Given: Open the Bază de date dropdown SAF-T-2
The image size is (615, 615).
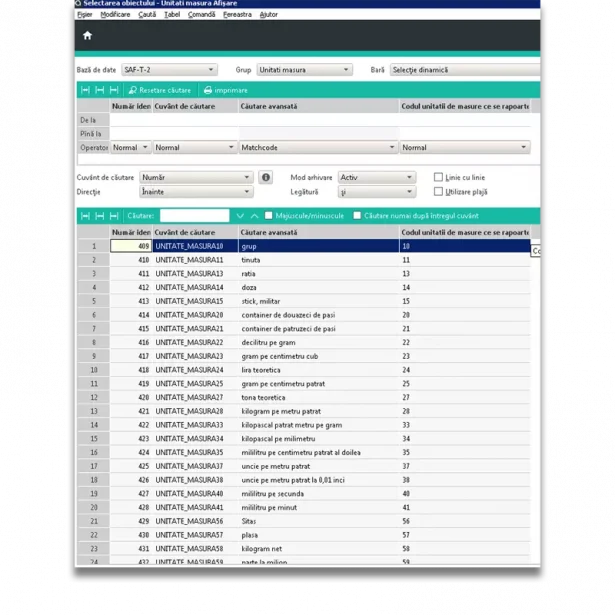Looking at the screenshot, I should [169, 70].
